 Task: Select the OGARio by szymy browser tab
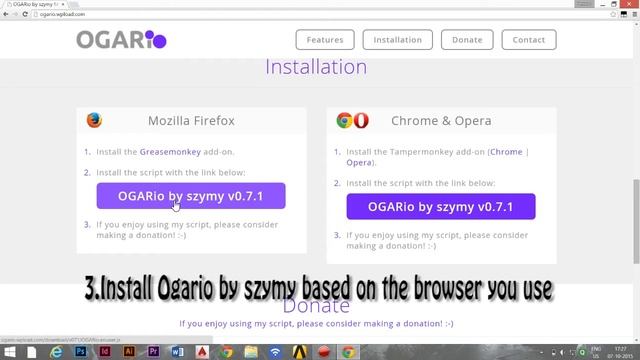tap(35, 4)
